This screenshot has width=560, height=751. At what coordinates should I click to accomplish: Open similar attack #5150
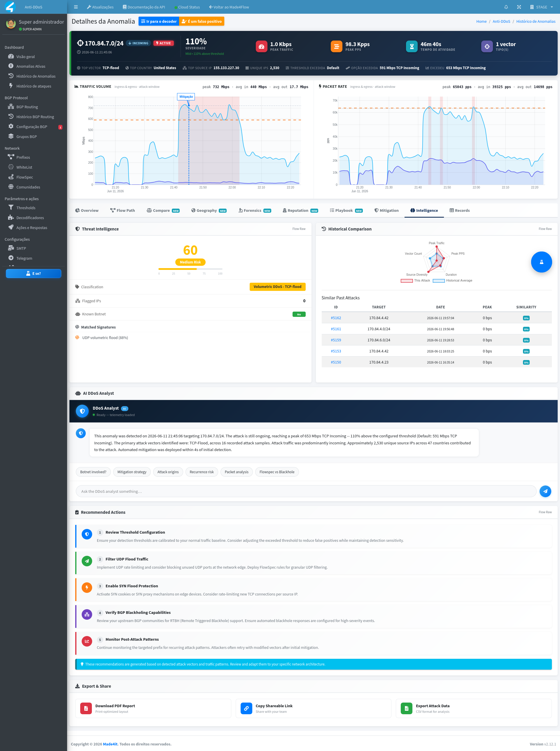coord(336,362)
